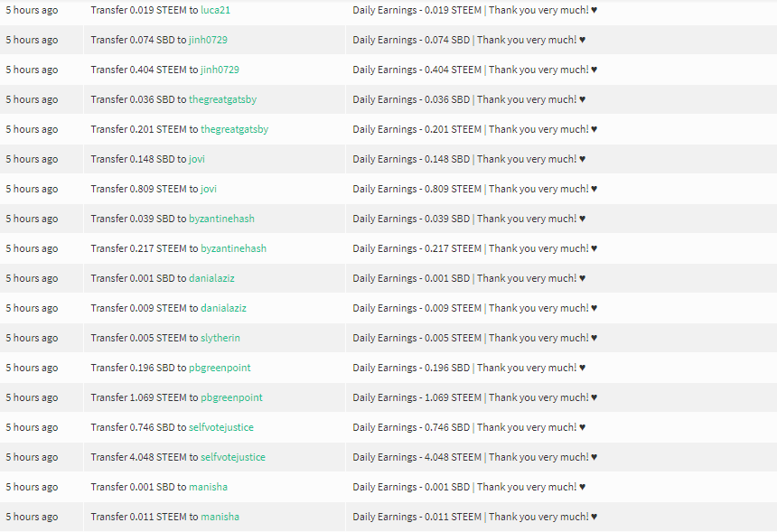Open manisha link in 0.001 SBD transfer
Screen dimensions: 777x532
(208, 487)
